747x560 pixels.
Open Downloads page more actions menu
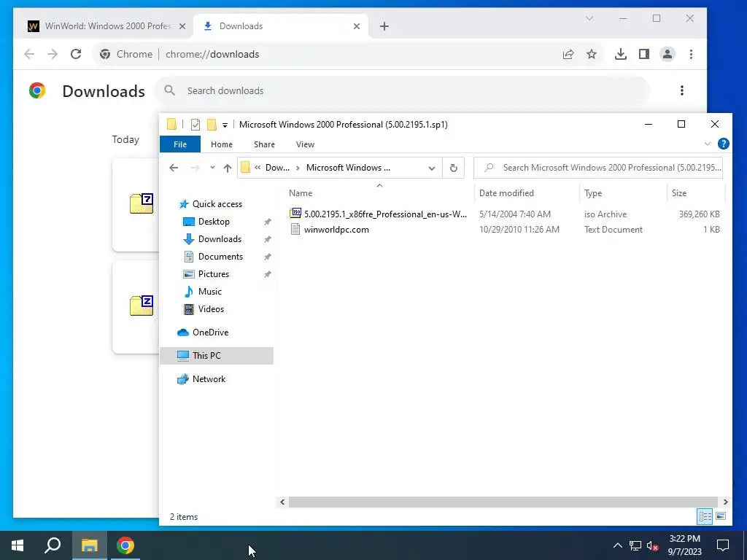tap(682, 90)
